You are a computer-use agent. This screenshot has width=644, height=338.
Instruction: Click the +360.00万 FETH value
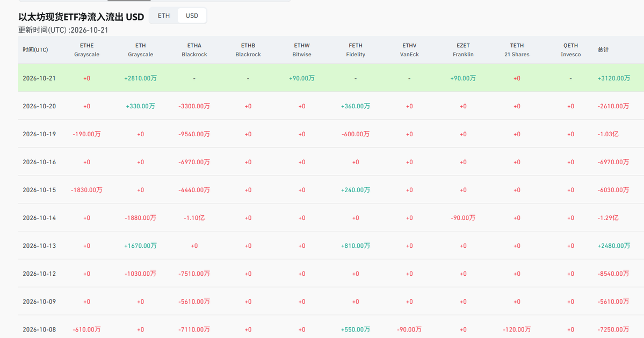pyautogui.click(x=356, y=106)
